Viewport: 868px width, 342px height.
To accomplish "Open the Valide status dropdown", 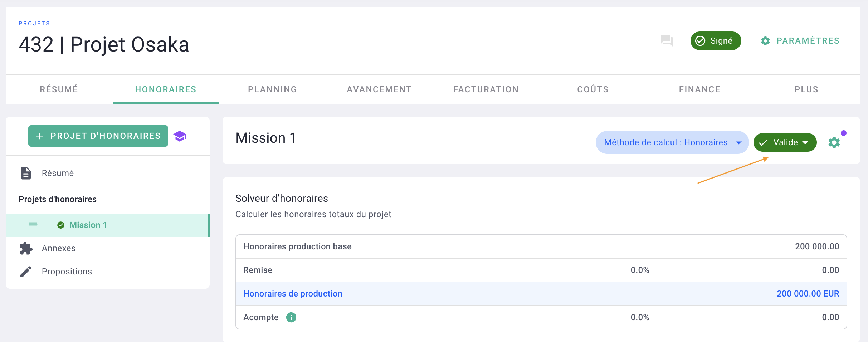I will pyautogui.click(x=785, y=142).
